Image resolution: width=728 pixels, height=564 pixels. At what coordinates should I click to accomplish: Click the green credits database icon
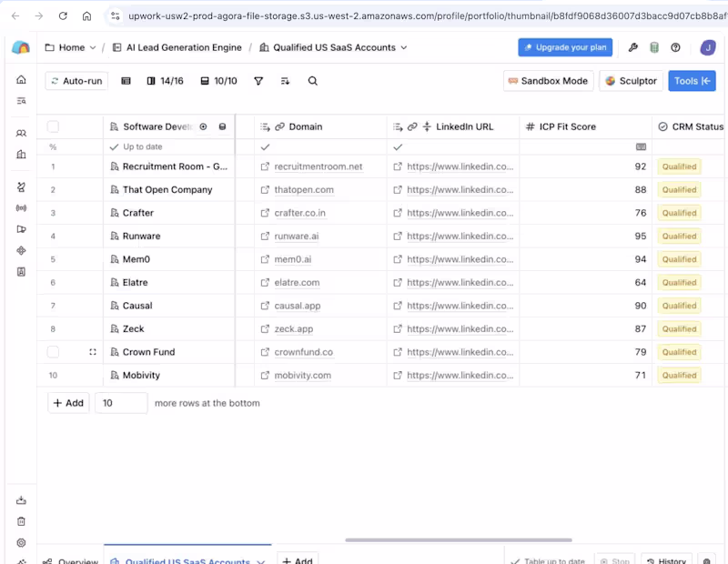coord(654,47)
